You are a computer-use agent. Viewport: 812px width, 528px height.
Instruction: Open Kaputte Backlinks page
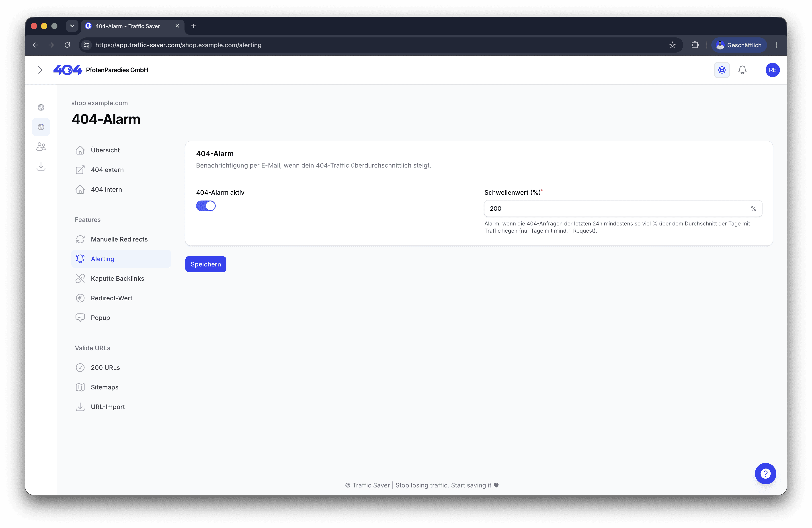point(121,278)
